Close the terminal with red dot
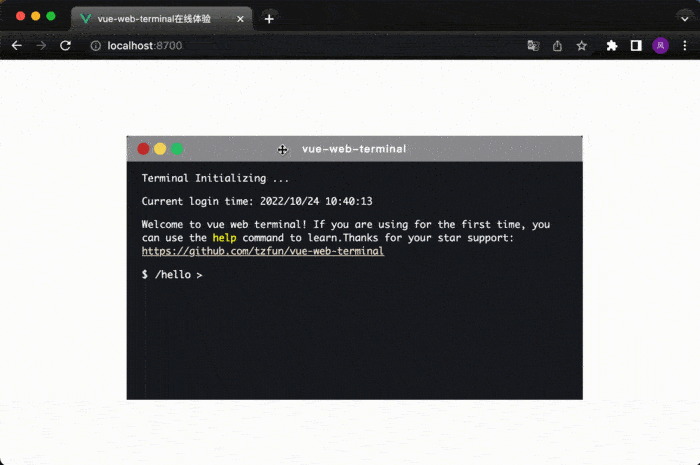Viewport: 700px width, 465px height. [143, 149]
